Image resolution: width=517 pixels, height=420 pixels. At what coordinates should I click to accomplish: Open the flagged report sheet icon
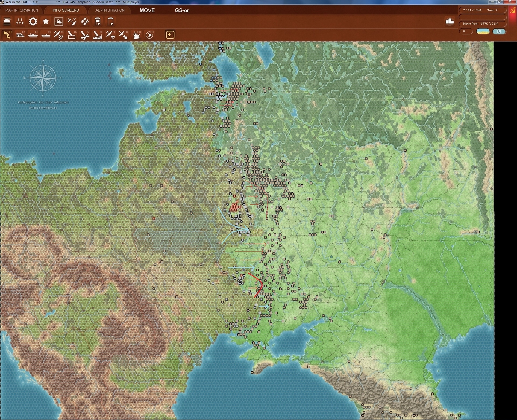pos(98,22)
